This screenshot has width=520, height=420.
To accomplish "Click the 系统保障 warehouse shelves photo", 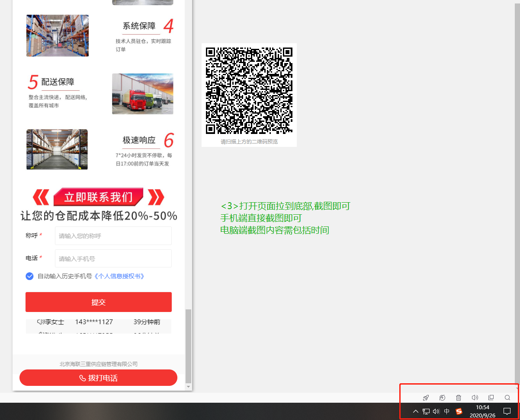I will tap(58, 35).
